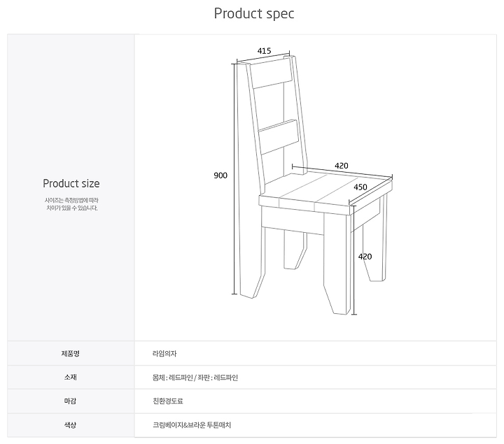The width and height of the screenshot is (504, 444).
Task: Click the Product size label
Action: (71, 183)
